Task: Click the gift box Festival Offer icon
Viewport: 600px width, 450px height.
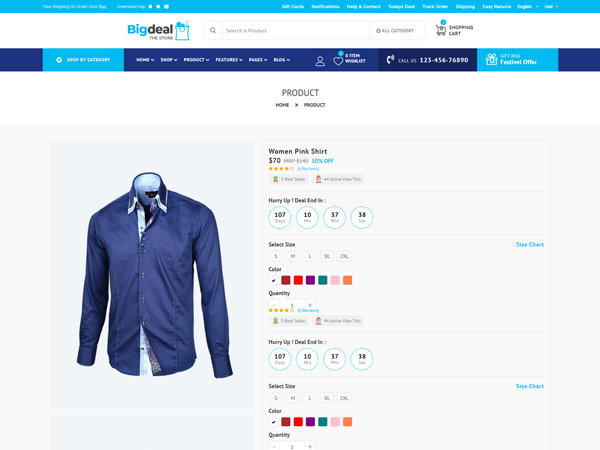Action: coord(491,60)
